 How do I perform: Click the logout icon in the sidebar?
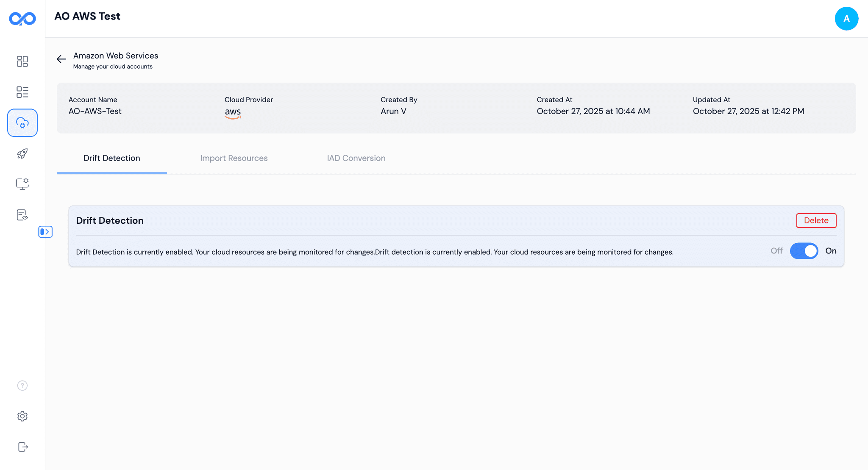coord(22,447)
